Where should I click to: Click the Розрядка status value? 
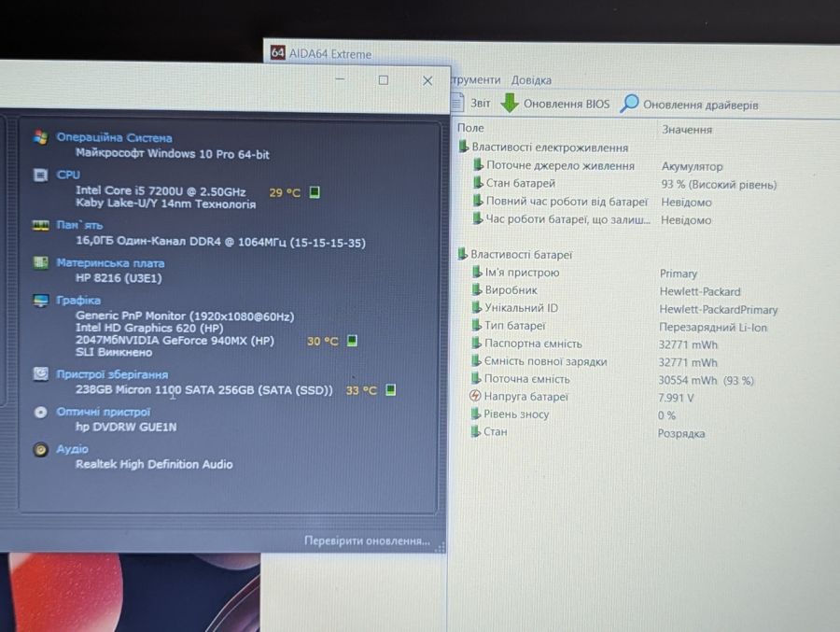[681, 433]
